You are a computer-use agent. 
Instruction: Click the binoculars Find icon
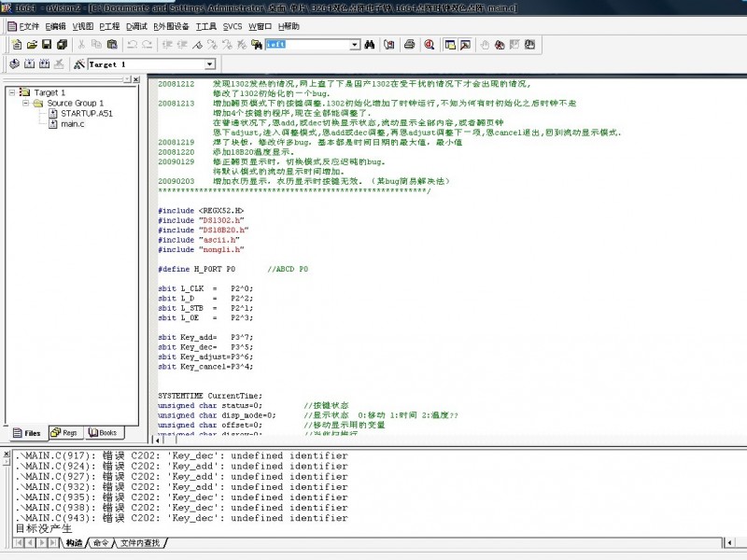tap(369, 44)
